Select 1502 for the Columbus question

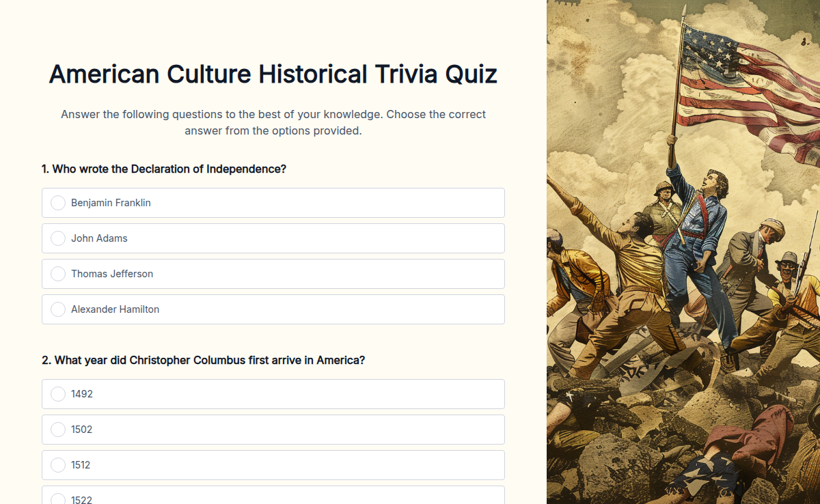point(58,430)
